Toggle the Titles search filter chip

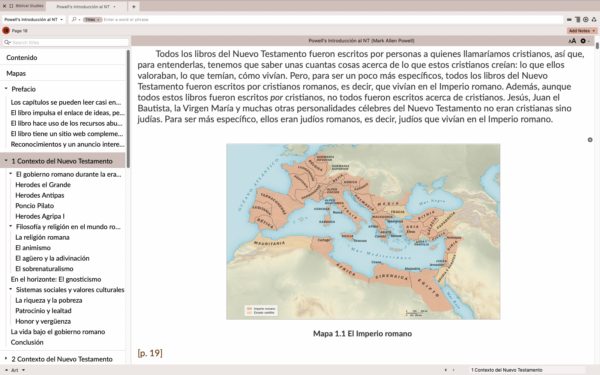click(92, 20)
